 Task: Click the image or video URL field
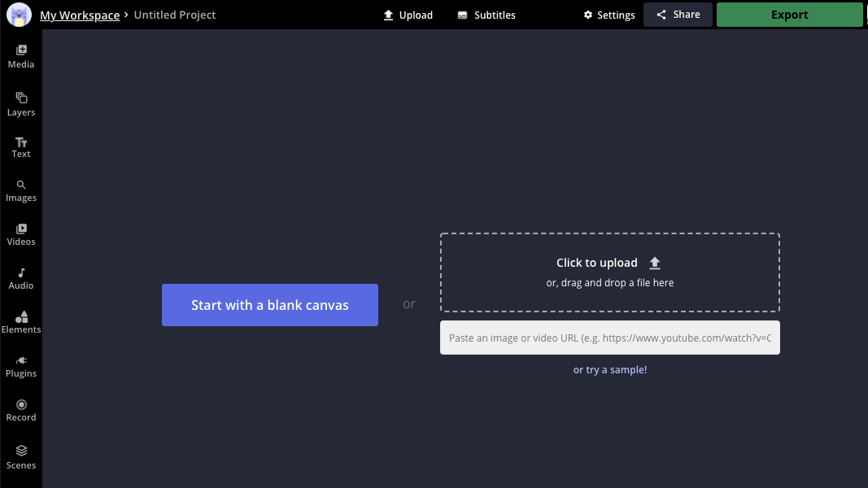(x=610, y=338)
